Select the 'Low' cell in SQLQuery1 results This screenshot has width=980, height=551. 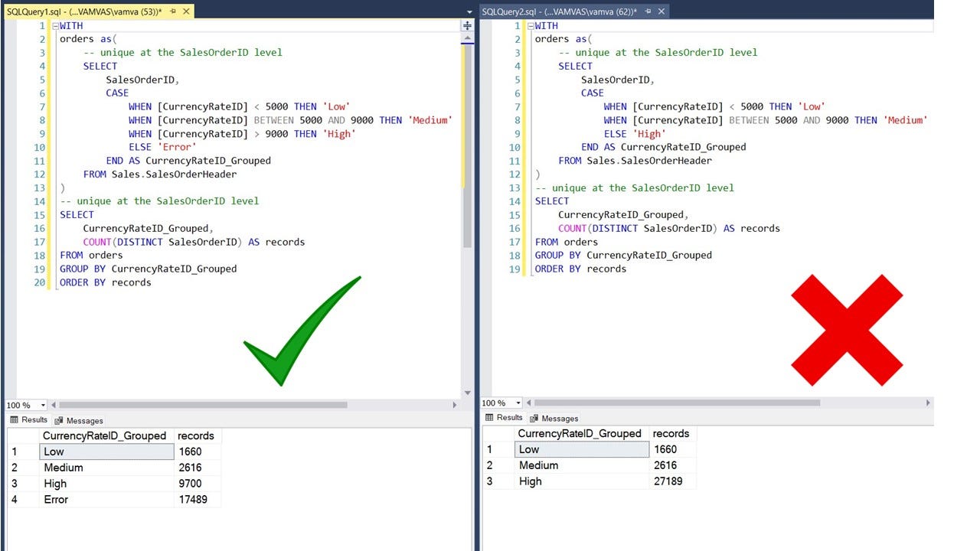[x=106, y=452]
